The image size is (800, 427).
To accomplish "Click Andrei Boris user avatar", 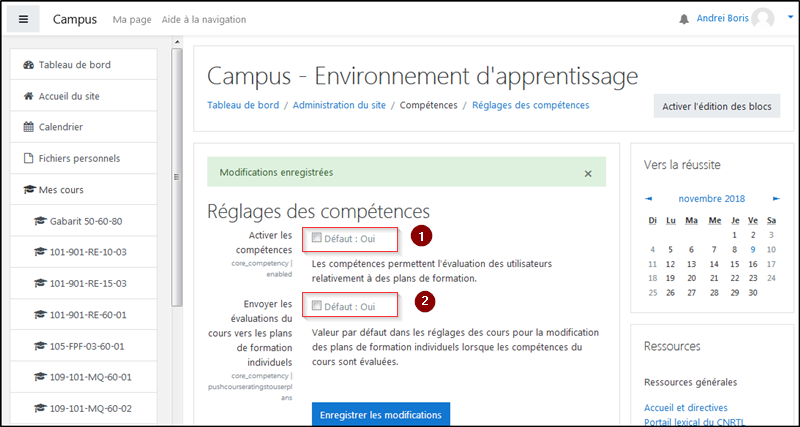I will pyautogui.click(x=763, y=19).
